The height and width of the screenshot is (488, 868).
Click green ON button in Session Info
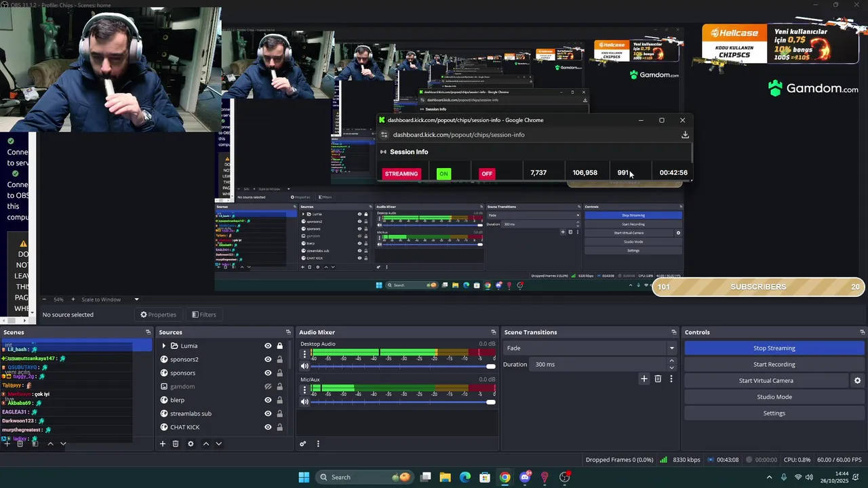point(443,174)
